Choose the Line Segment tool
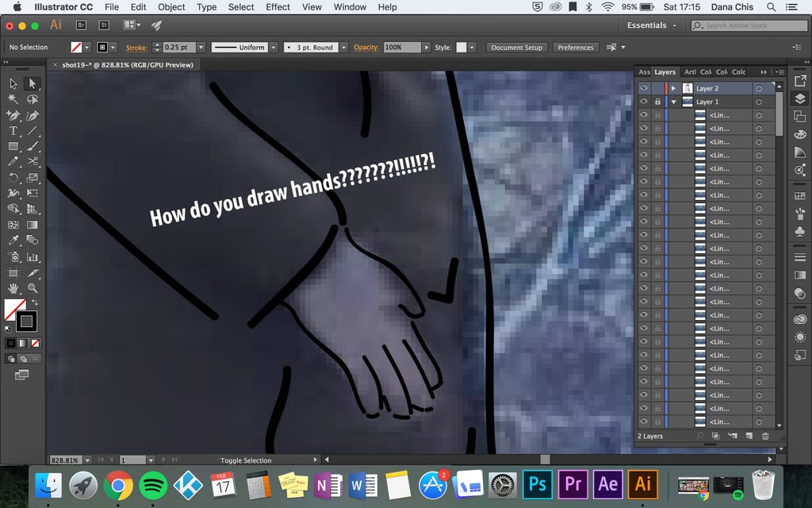The image size is (812, 508). click(x=33, y=131)
